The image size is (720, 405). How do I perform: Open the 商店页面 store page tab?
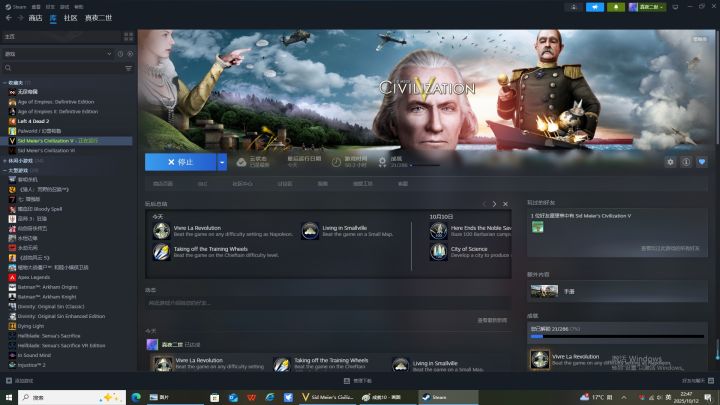[x=163, y=184]
